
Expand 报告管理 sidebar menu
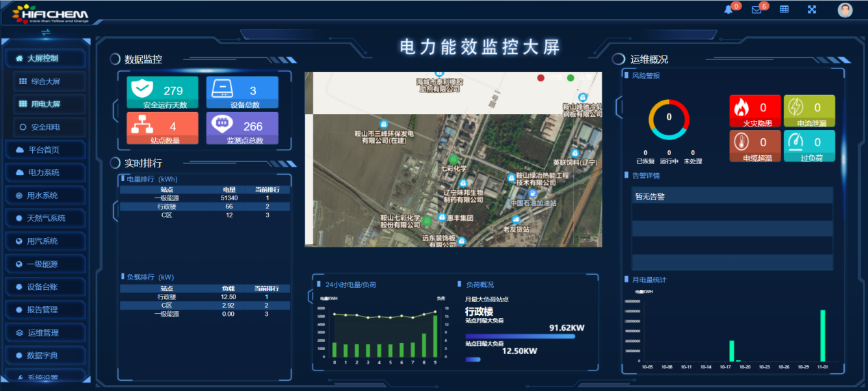coord(45,310)
